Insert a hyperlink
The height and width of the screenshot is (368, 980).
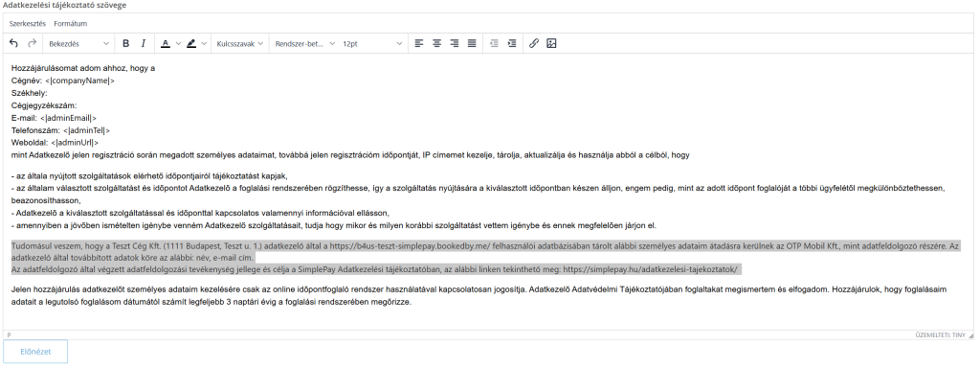[x=534, y=44]
